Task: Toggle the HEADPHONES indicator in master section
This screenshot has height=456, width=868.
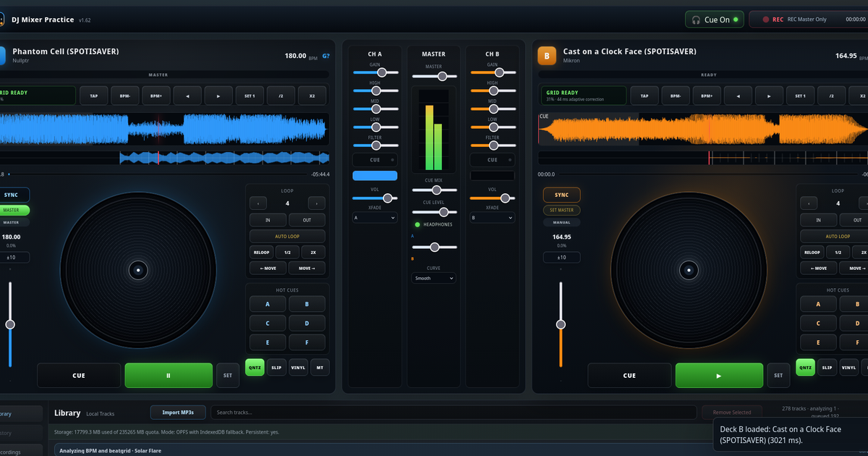Action: (433, 224)
